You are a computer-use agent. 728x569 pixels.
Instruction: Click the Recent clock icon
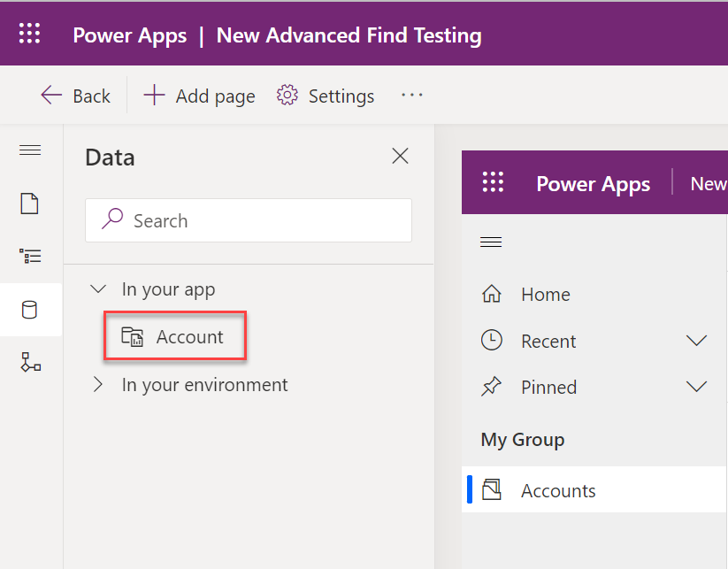[x=492, y=340]
